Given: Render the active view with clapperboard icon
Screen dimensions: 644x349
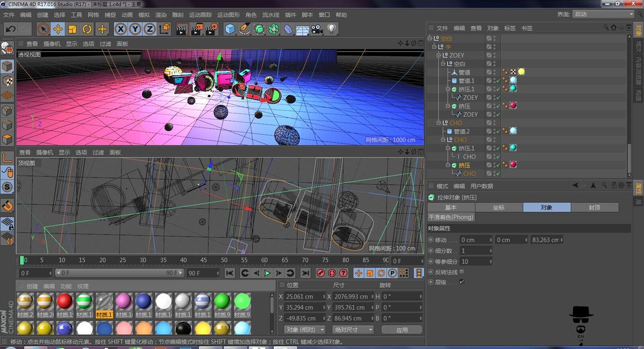Looking at the screenshot, I should (182, 29).
